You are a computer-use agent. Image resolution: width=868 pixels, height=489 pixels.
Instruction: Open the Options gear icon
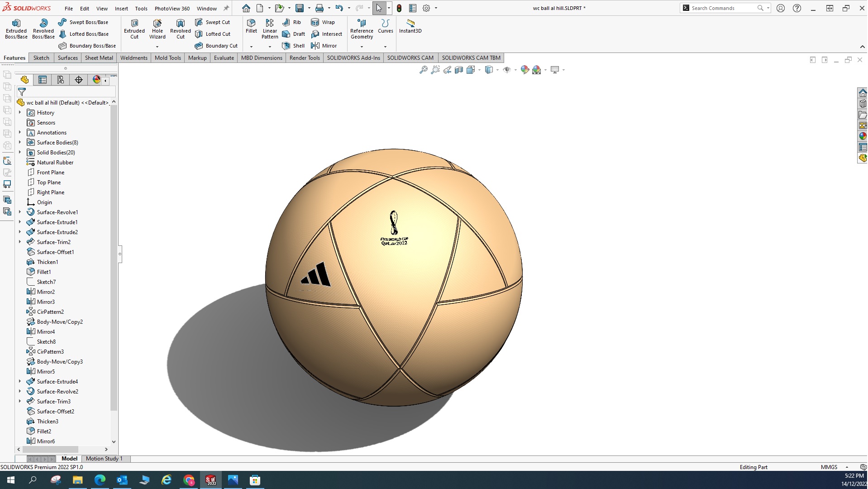click(x=426, y=8)
